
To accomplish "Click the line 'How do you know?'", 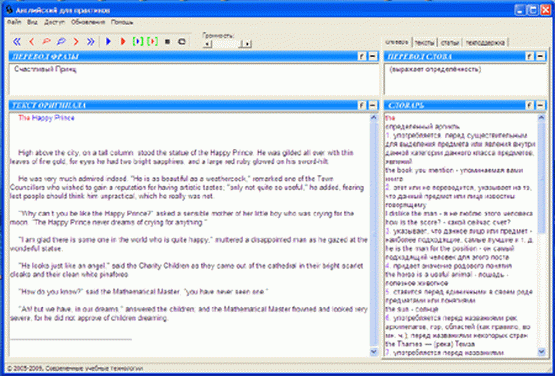I will (x=51, y=292).
